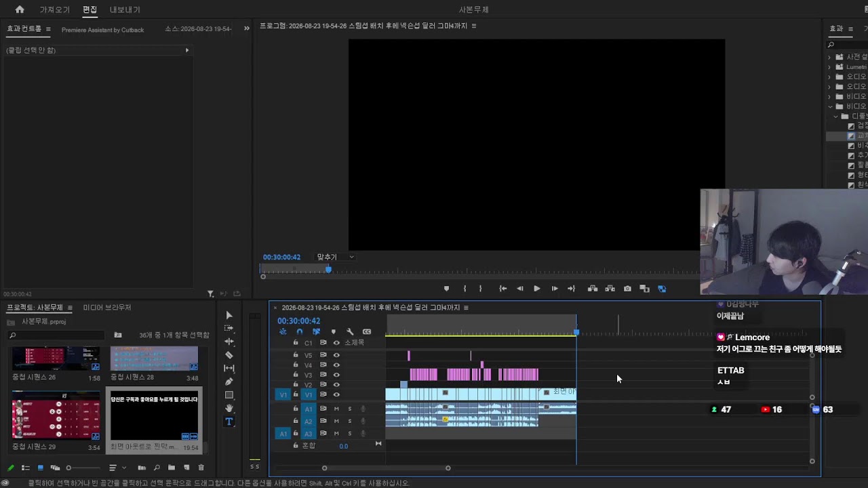Go to the Home screen

[x=20, y=9]
